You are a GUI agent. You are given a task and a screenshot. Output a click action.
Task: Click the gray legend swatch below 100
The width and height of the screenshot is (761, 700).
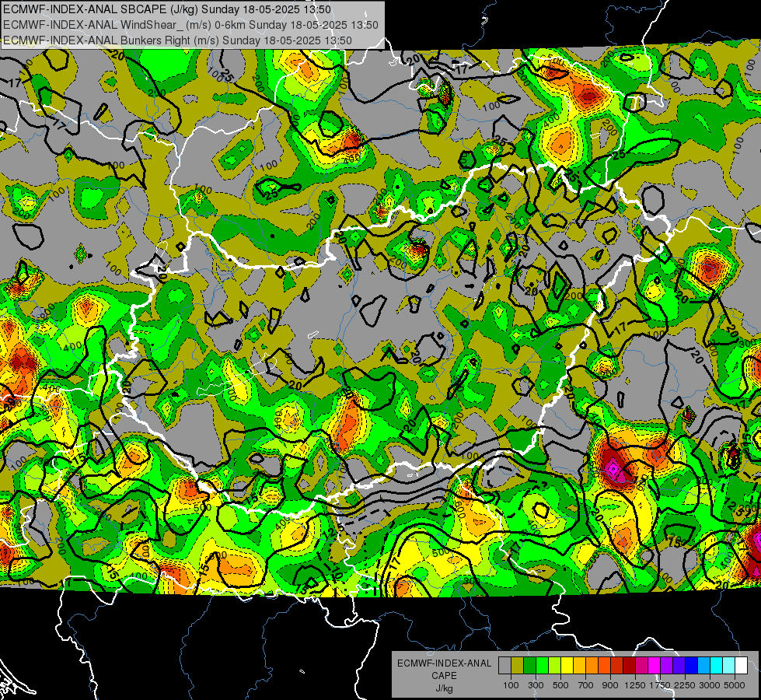tap(504, 665)
